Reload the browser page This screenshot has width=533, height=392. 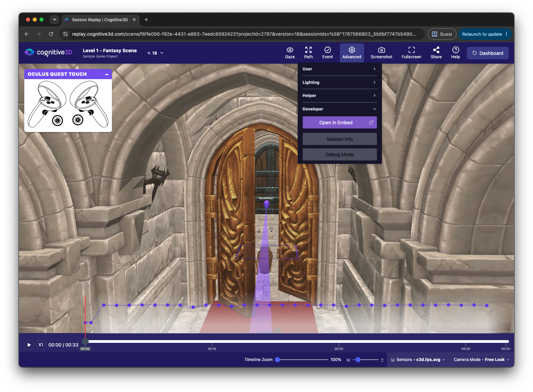click(x=51, y=34)
